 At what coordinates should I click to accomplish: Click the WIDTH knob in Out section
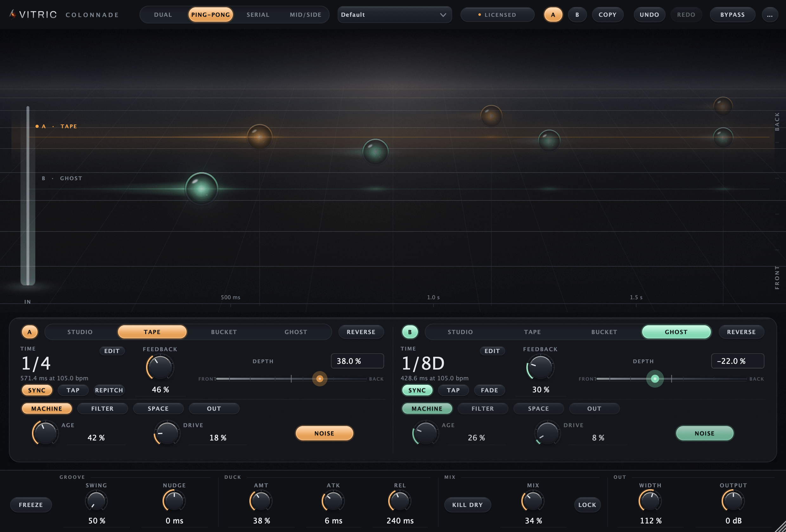[650, 501]
